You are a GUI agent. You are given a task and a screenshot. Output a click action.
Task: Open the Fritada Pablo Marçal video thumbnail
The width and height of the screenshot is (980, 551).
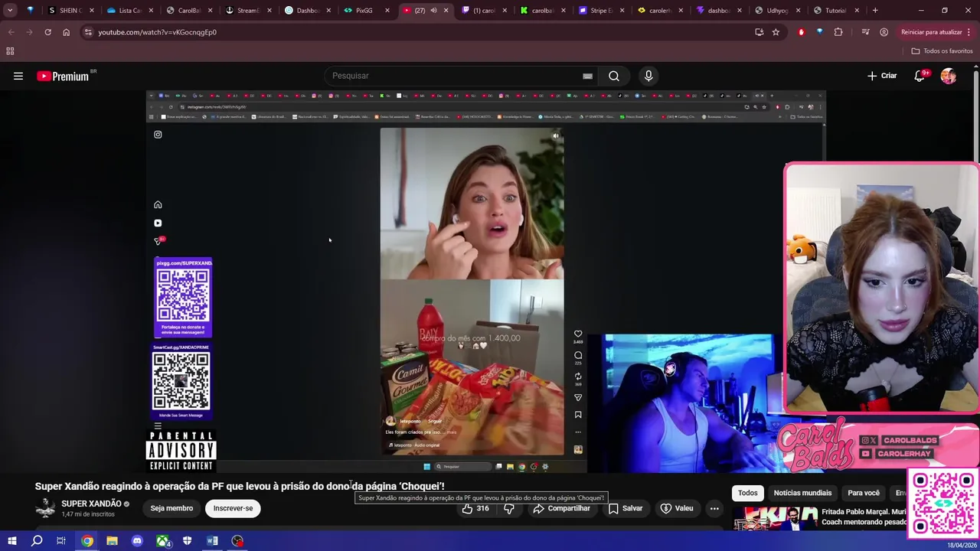pyautogui.click(x=776, y=518)
